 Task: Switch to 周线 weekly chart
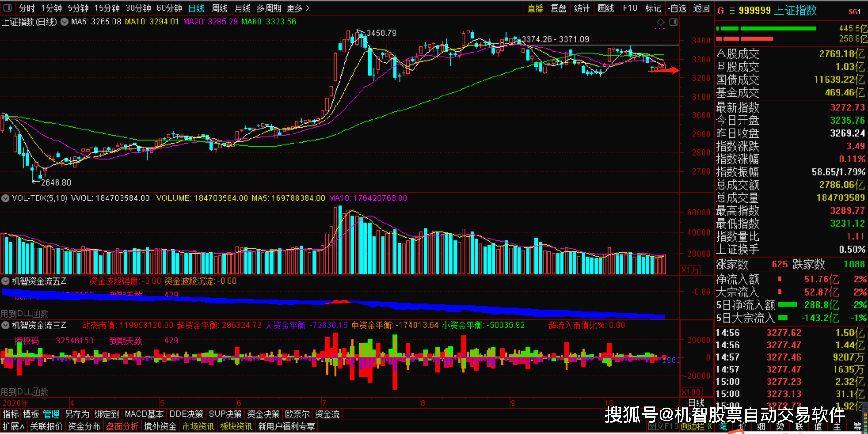(220, 8)
